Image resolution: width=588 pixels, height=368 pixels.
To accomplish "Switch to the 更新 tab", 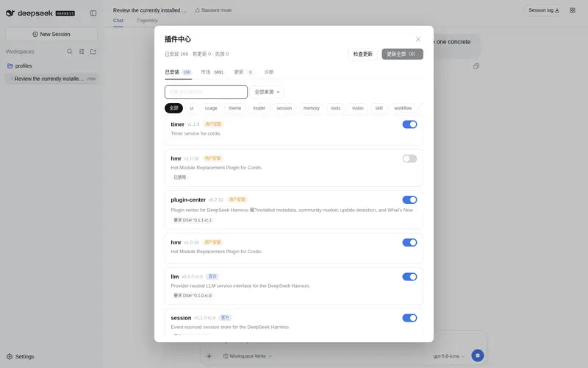I will 243,72.
